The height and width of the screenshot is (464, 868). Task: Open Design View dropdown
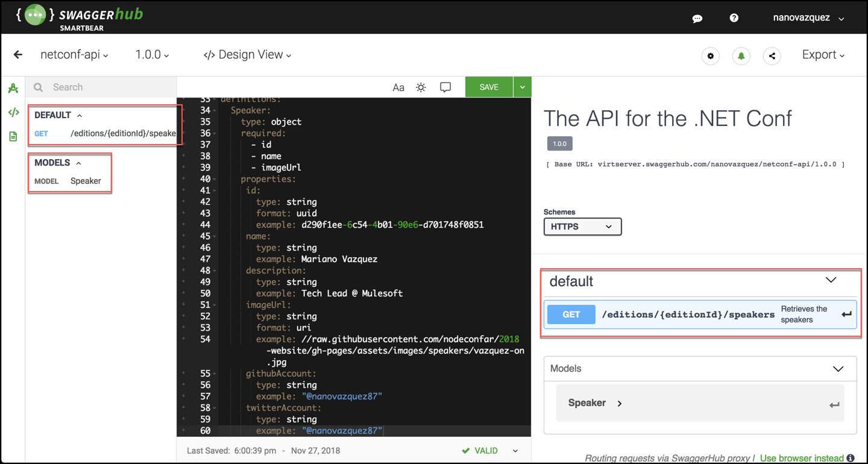[247, 55]
